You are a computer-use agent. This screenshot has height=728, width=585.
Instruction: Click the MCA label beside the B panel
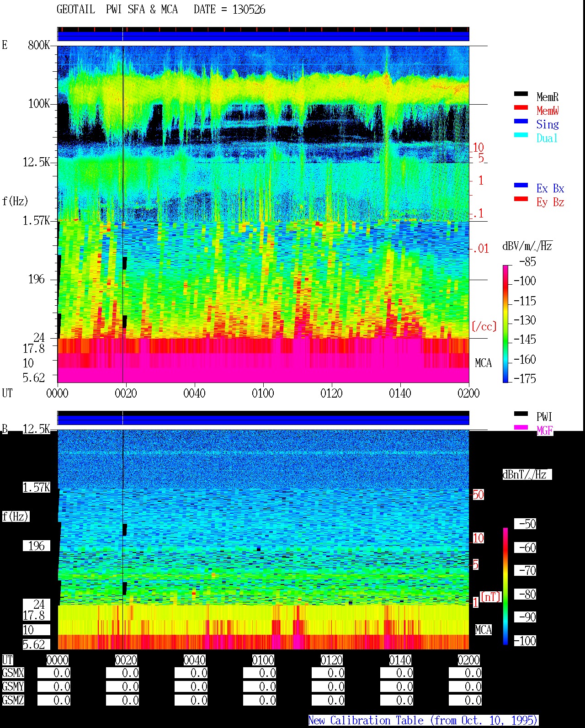[484, 630]
